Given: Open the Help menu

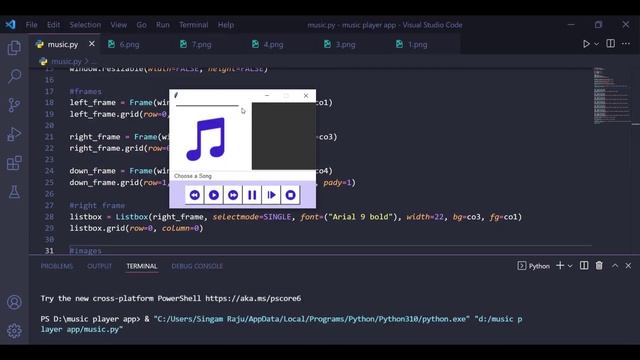Looking at the screenshot, I should pyautogui.click(x=226, y=25).
